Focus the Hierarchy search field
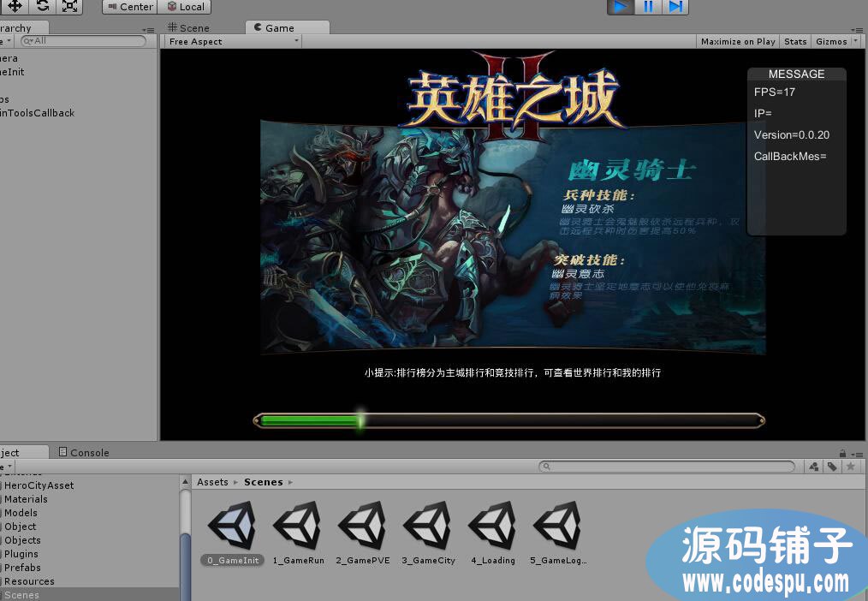The image size is (868, 601). pyautogui.click(x=83, y=41)
